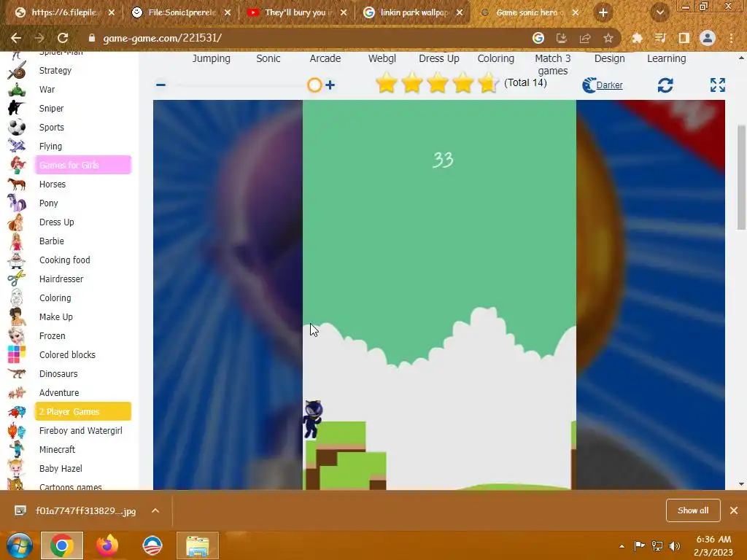Open a new browser tab
747x560 pixels.
tap(603, 13)
